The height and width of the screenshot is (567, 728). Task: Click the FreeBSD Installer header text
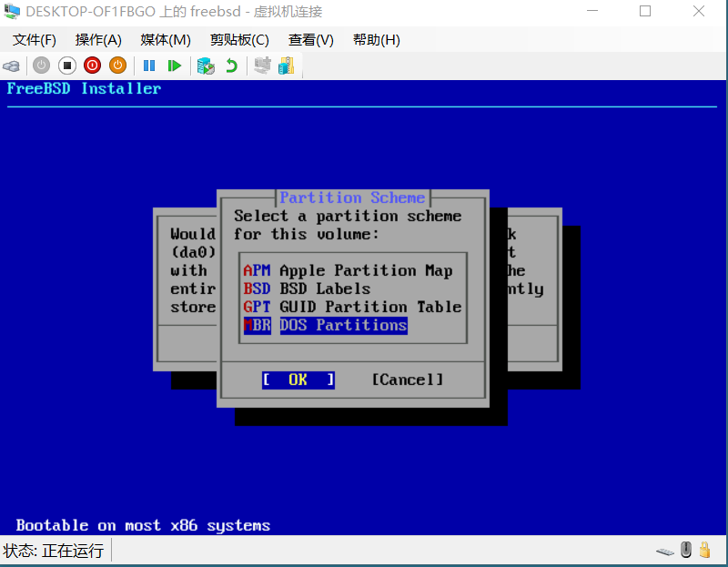pos(84,88)
